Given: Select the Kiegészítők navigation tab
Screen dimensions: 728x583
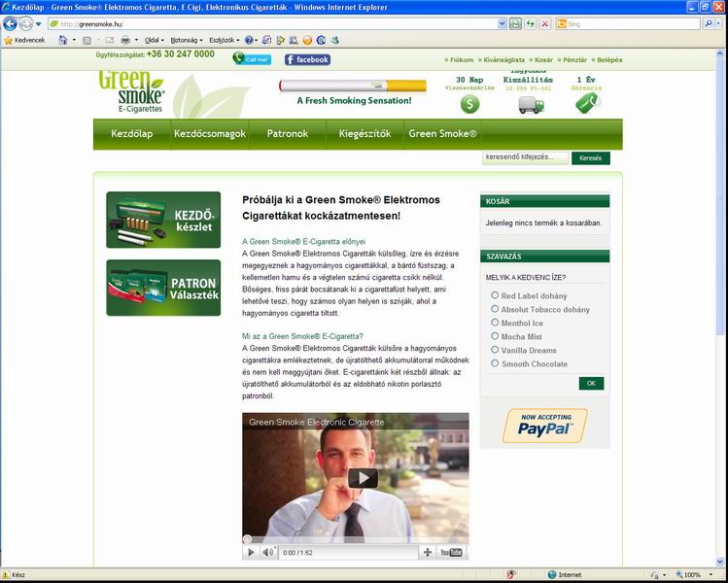Looking at the screenshot, I should (364, 134).
